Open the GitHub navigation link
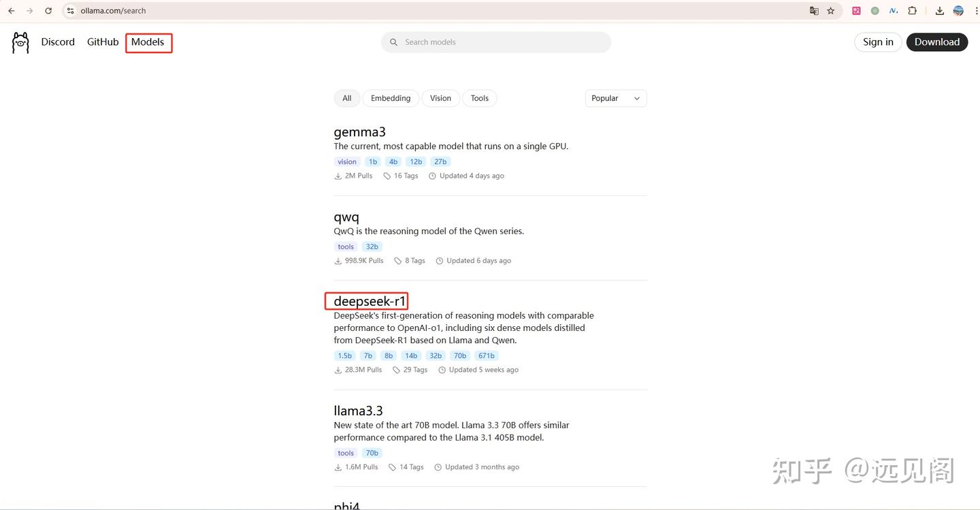 102,42
